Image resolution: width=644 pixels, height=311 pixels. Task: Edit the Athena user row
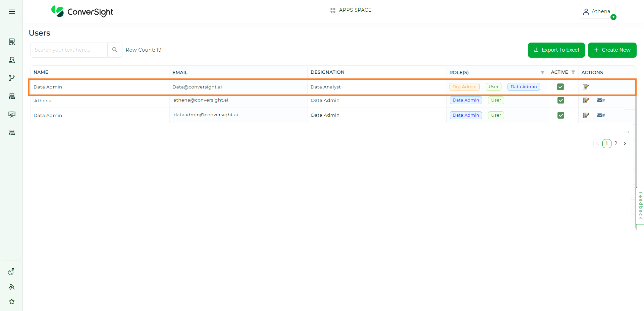pyautogui.click(x=586, y=100)
